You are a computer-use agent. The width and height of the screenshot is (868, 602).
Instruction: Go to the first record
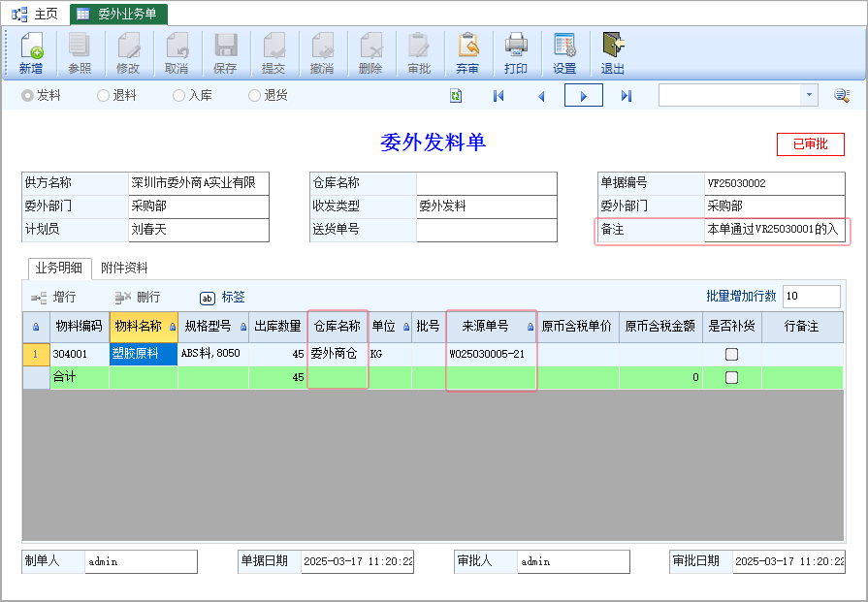(x=498, y=96)
